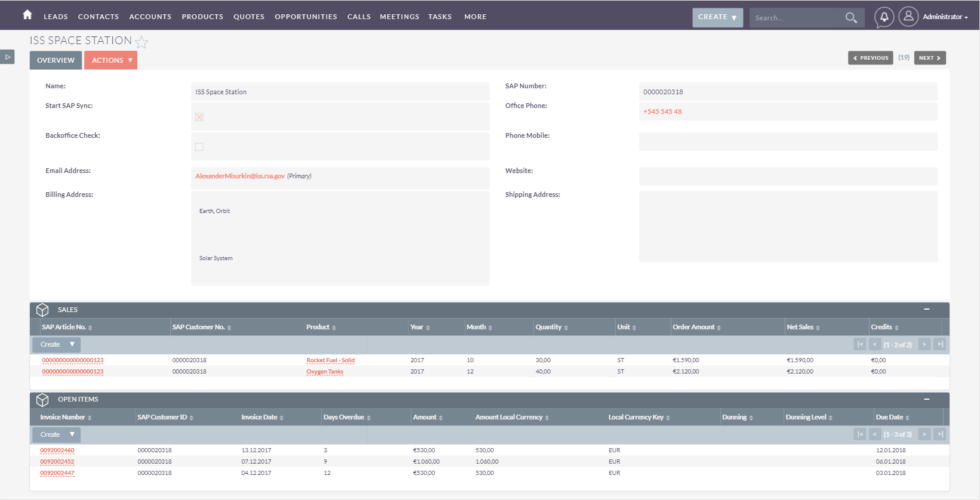
Task: Sort Sales by SAP Article No.
Action: pos(67,327)
